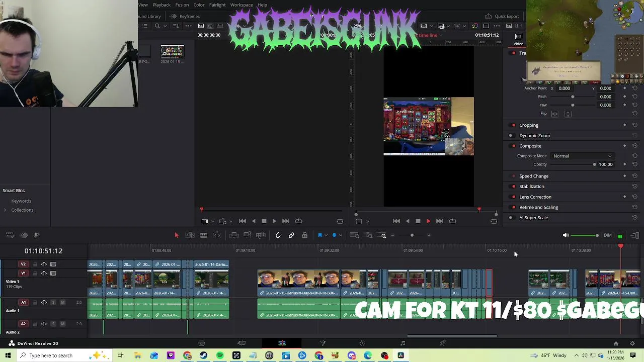Image resolution: width=644 pixels, height=362 pixels.
Task: Select the arrow Selection Mode tool
Action: [176, 235]
